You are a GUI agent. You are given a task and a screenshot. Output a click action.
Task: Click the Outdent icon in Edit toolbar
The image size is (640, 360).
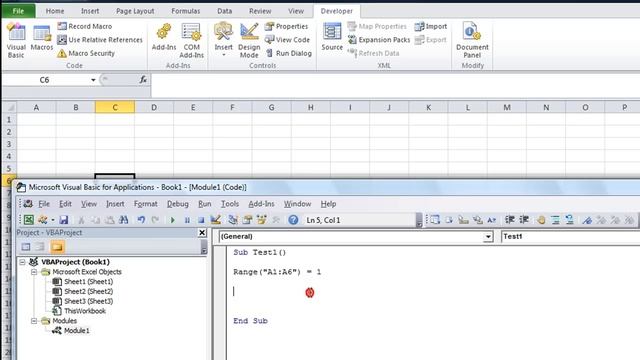tap(524, 220)
